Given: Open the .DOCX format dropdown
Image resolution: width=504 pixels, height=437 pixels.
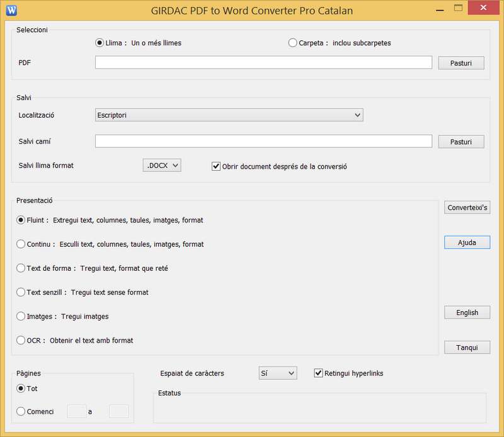Looking at the screenshot, I should (162, 166).
